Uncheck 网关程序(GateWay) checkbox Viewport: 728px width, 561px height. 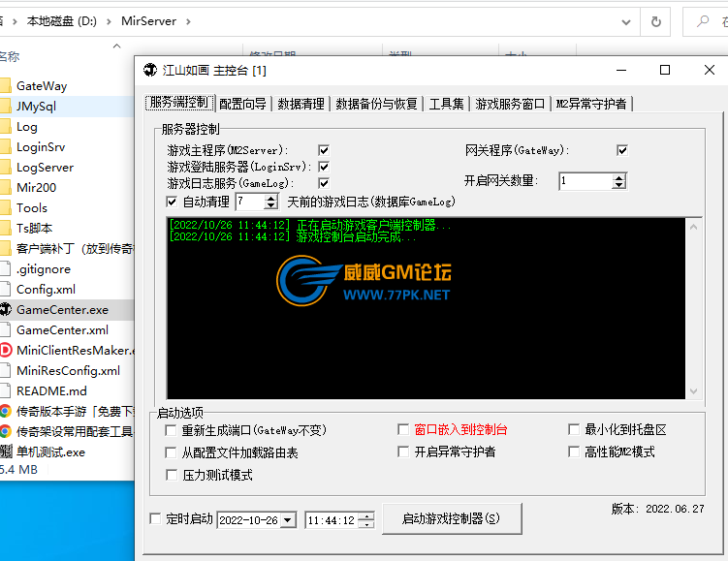pos(622,150)
